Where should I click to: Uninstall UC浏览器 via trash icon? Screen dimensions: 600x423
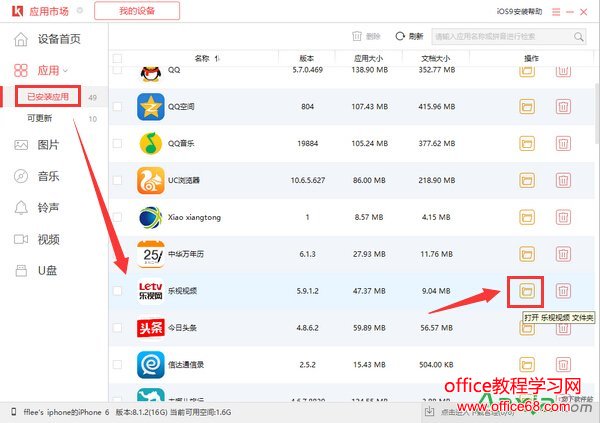[563, 180]
